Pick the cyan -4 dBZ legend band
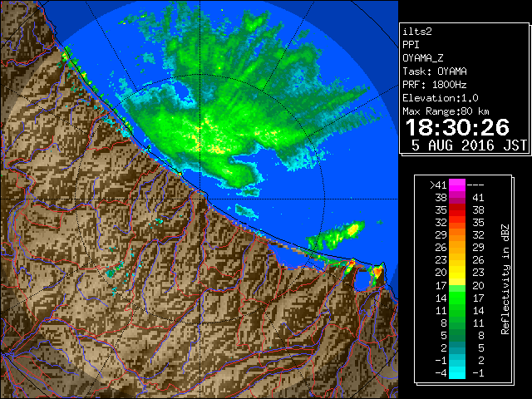This screenshot has width=532, height=399. click(x=457, y=372)
